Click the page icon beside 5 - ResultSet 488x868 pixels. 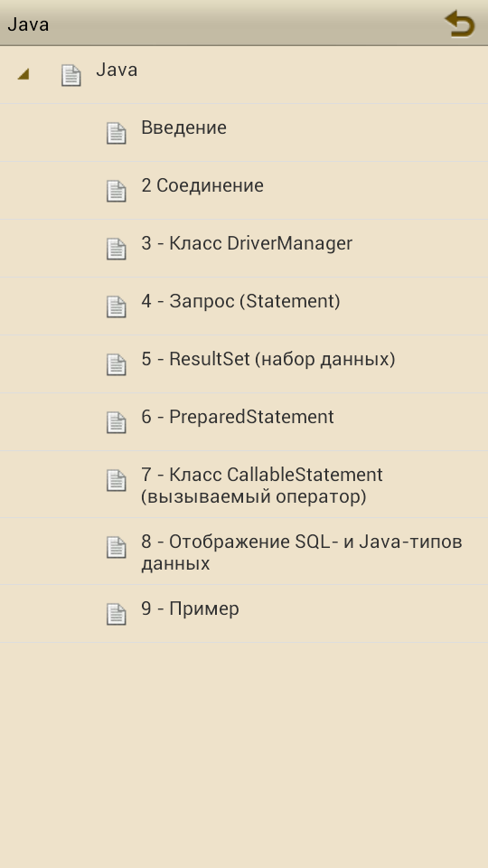click(117, 364)
